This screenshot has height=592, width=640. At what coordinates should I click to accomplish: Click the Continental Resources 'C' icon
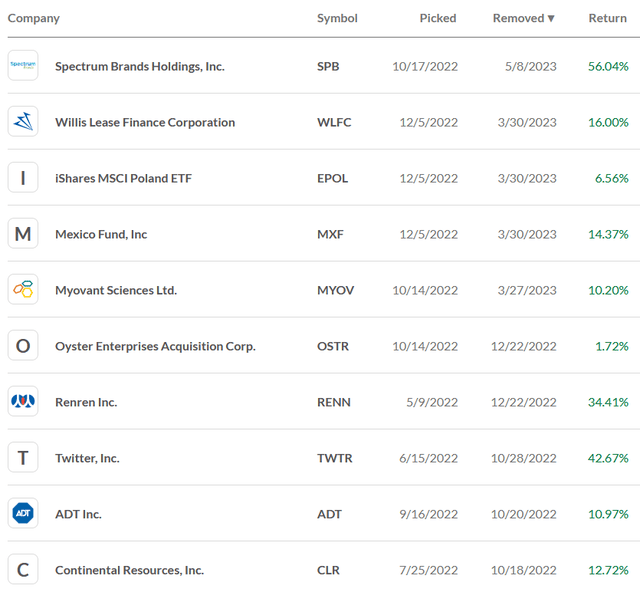coord(23,570)
